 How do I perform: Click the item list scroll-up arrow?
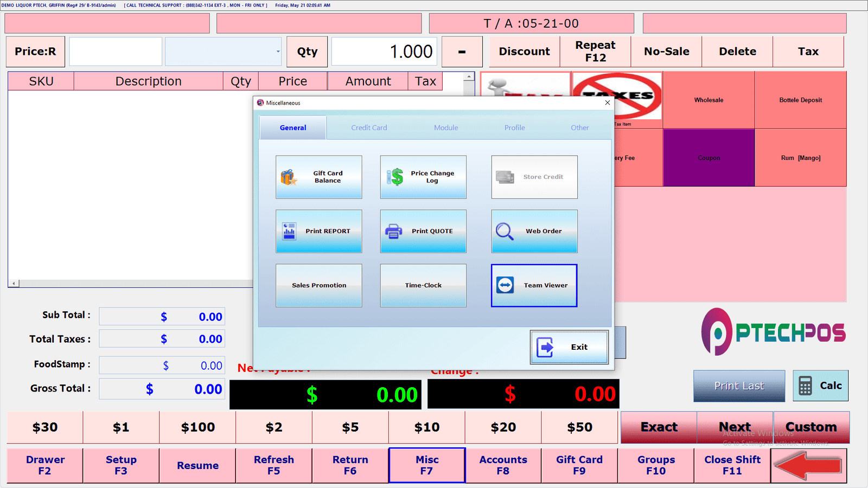click(x=469, y=77)
